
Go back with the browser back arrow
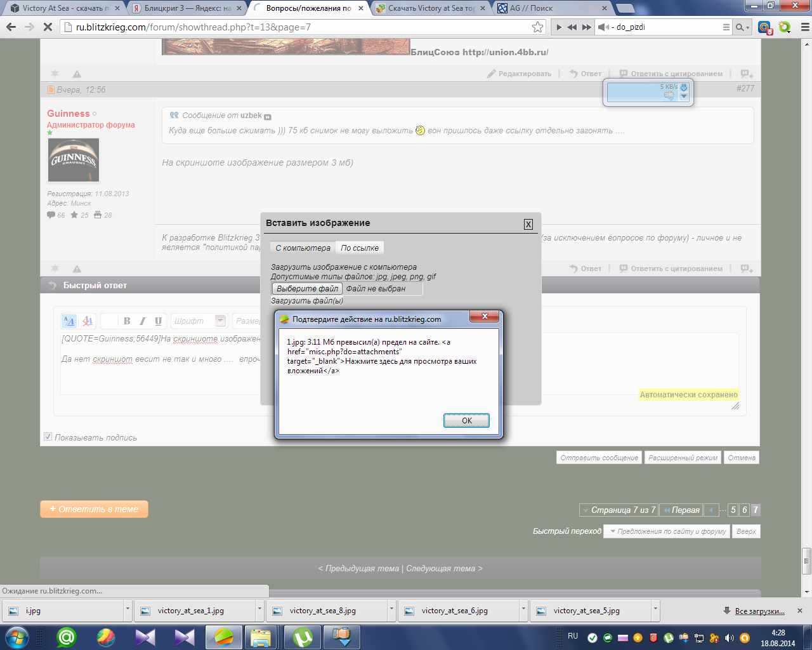coord(11,27)
